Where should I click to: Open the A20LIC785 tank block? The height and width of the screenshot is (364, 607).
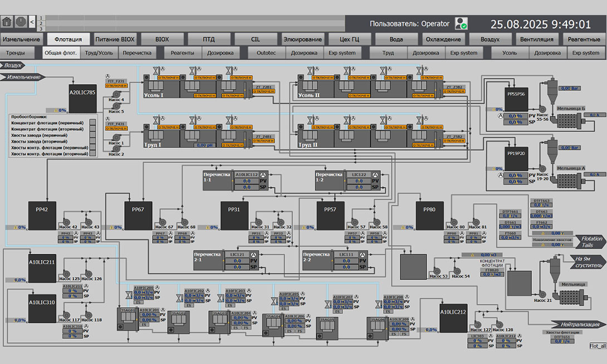tap(82, 99)
